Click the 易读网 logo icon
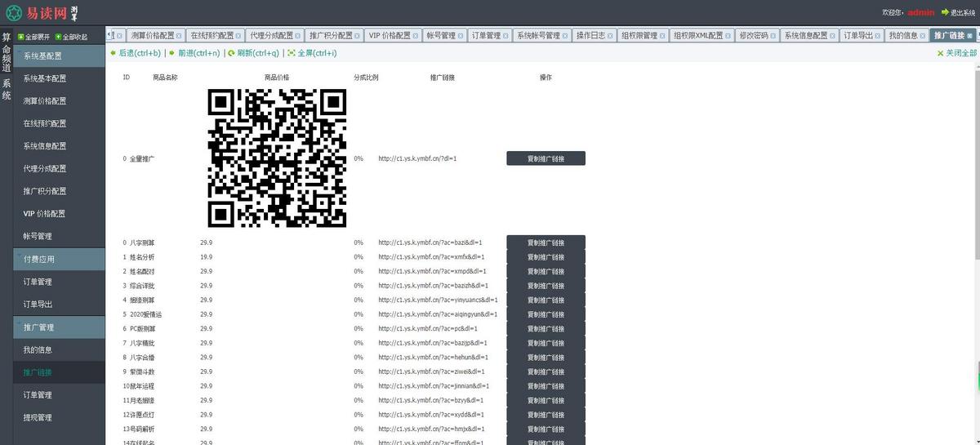Screen dimensions: 980x445 14,12
